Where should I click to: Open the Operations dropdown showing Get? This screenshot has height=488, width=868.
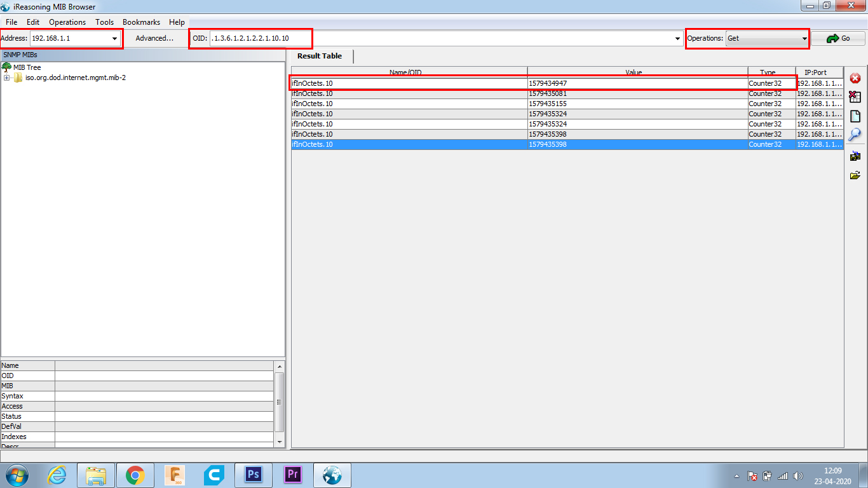[x=766, y=38]
